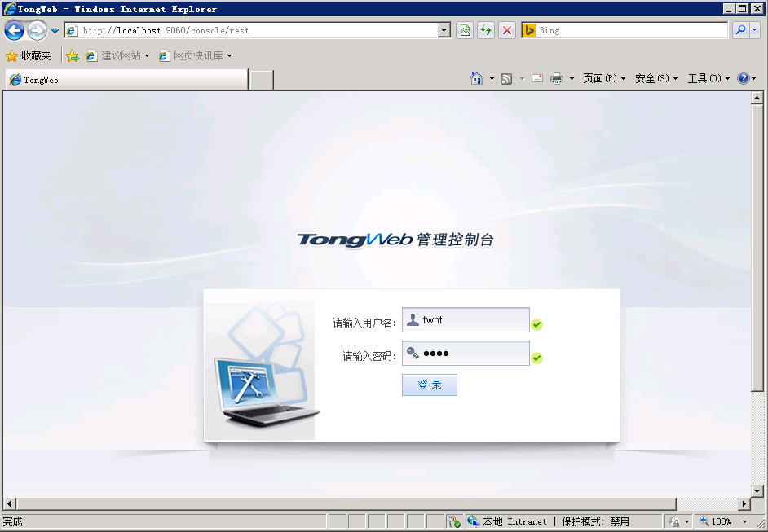Open the search provider dropdown arrow
Viewport: 768px width, 532px height.
click(754, 30)
